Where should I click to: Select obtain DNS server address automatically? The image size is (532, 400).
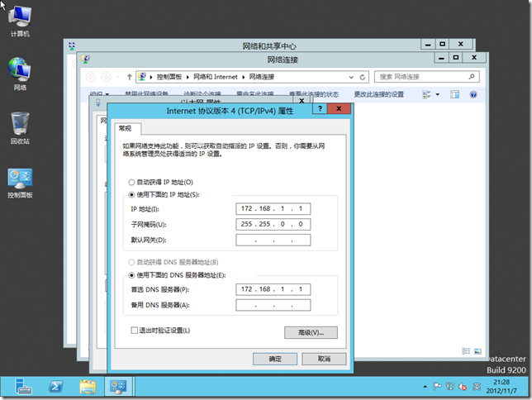tap(173, 262)
